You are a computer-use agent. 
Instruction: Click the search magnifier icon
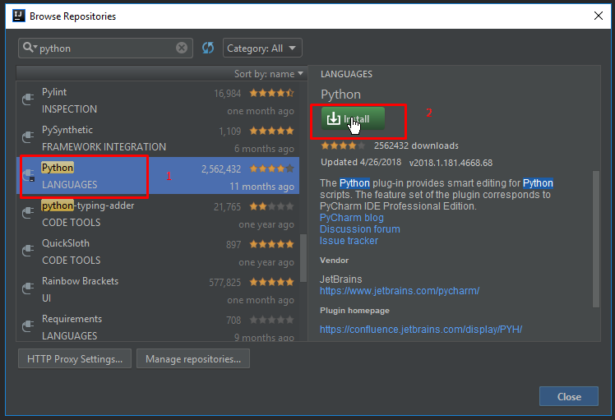(29, 48)
